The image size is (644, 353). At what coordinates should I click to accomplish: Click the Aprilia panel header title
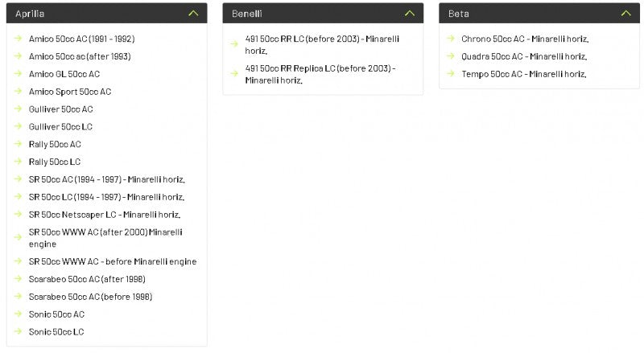tap(31, 14)
